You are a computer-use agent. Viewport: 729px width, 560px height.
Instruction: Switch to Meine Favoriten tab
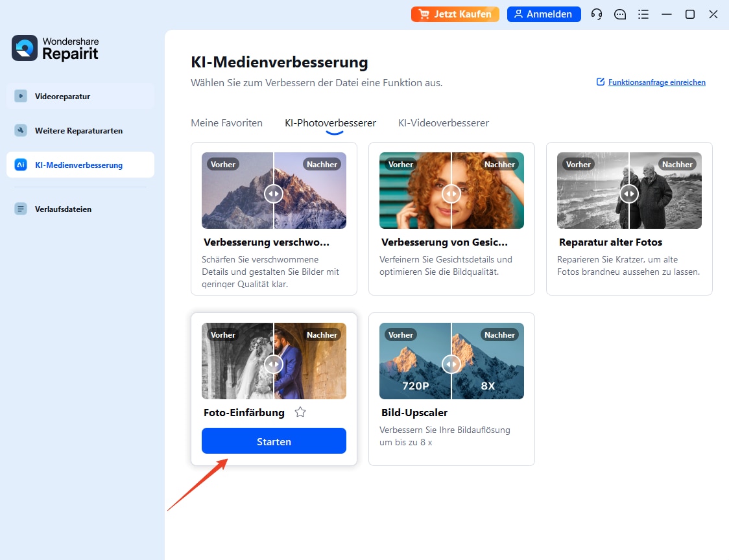(x=226, y=123)
